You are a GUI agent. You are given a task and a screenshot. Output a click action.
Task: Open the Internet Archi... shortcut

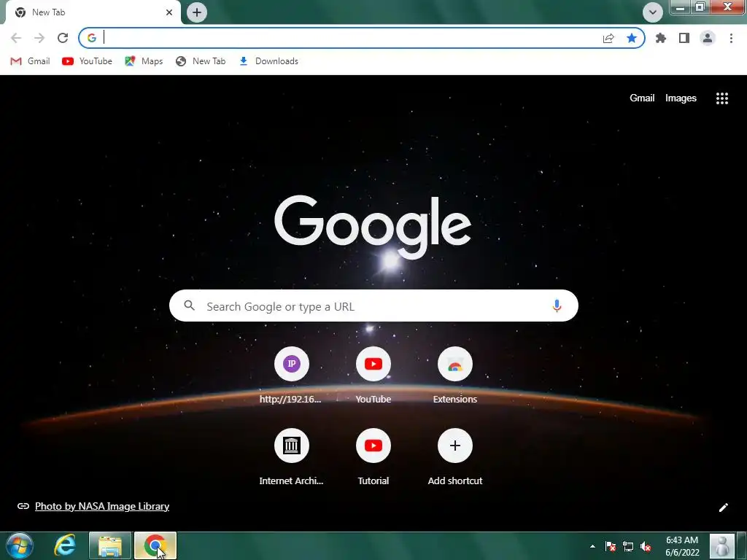pyautogui.click(x=291, y=458)
